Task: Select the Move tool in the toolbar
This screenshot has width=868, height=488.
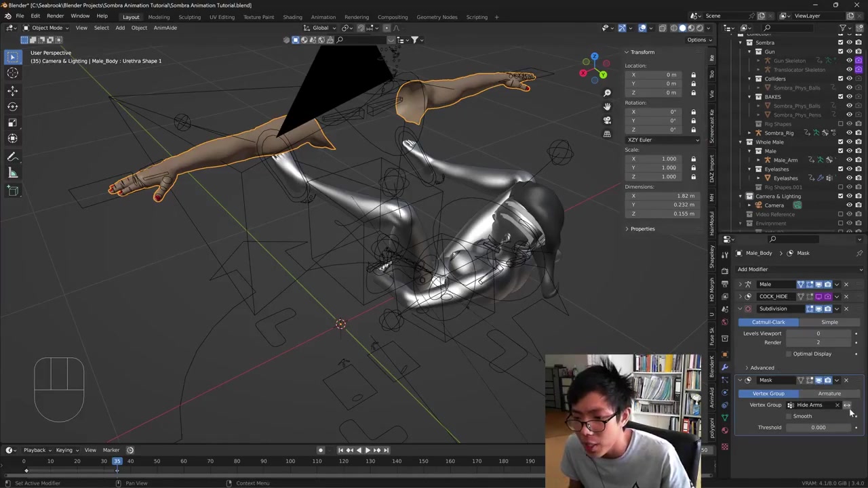Action: (12, 90)
